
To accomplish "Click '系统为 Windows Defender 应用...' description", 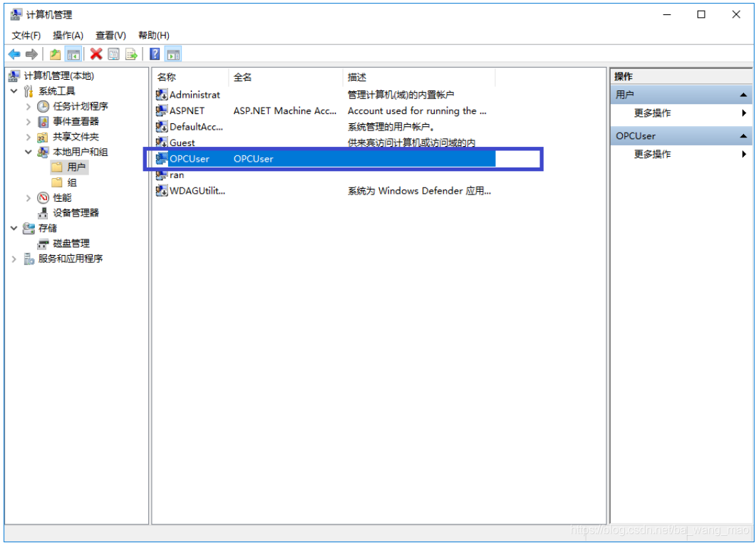I will click(x=420, y=191).
